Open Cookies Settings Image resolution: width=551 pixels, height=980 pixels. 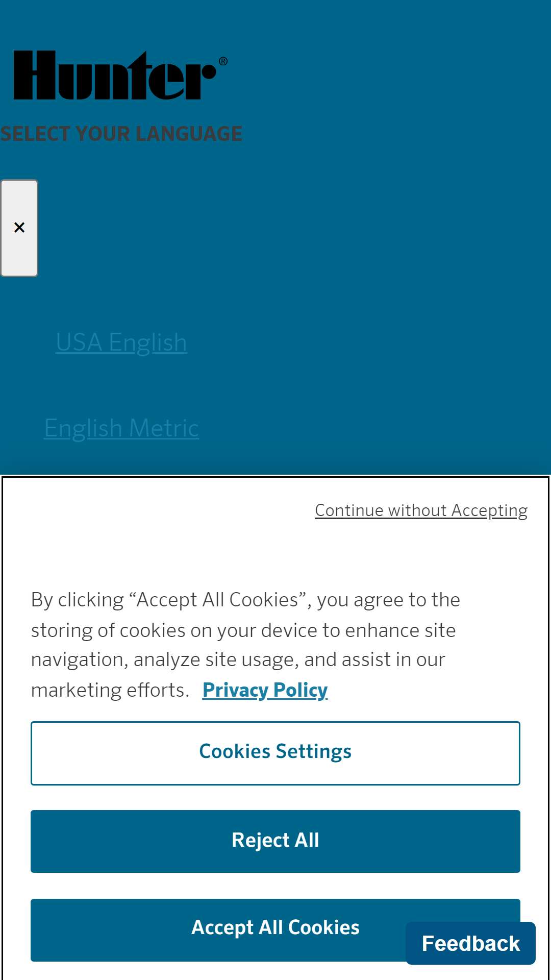tap(275, 753)
